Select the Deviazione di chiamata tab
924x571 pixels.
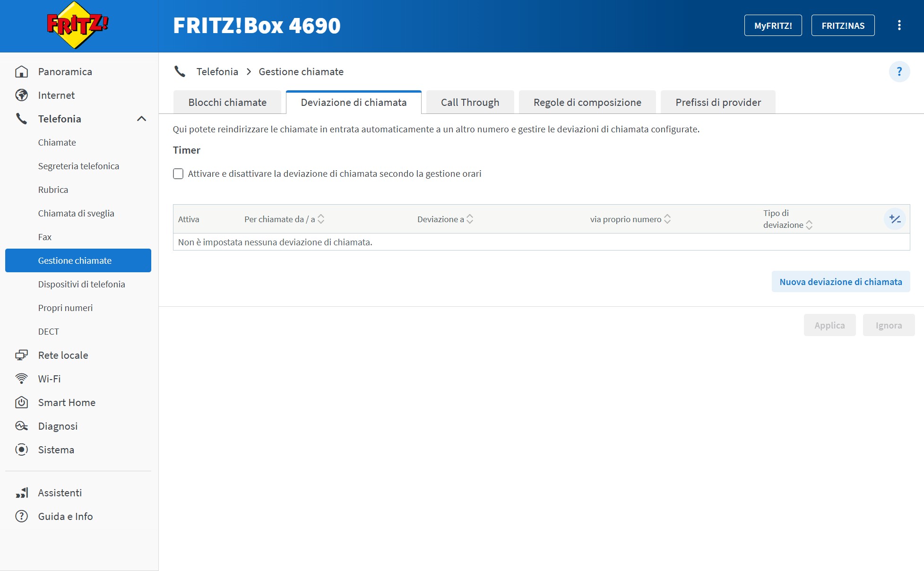354,103
